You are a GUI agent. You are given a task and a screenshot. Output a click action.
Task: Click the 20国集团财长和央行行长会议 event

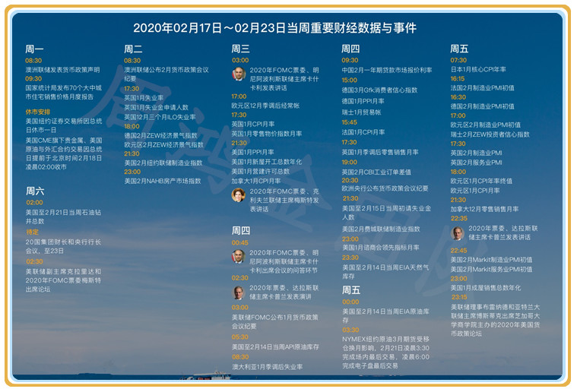pos(62,245)
